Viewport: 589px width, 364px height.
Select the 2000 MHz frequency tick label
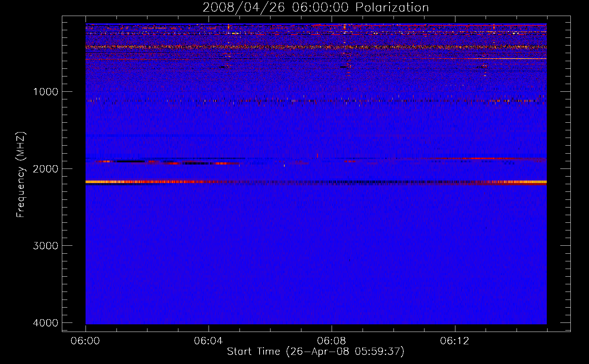click(x=46, y=169)
